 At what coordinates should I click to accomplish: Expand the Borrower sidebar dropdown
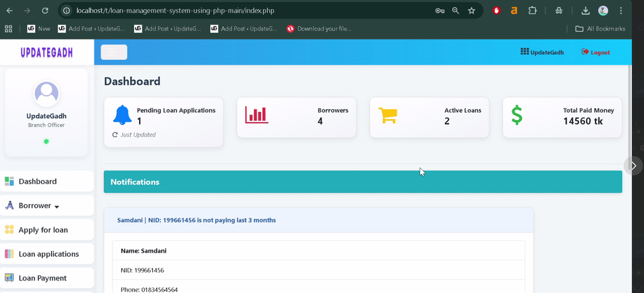[47, 206]
